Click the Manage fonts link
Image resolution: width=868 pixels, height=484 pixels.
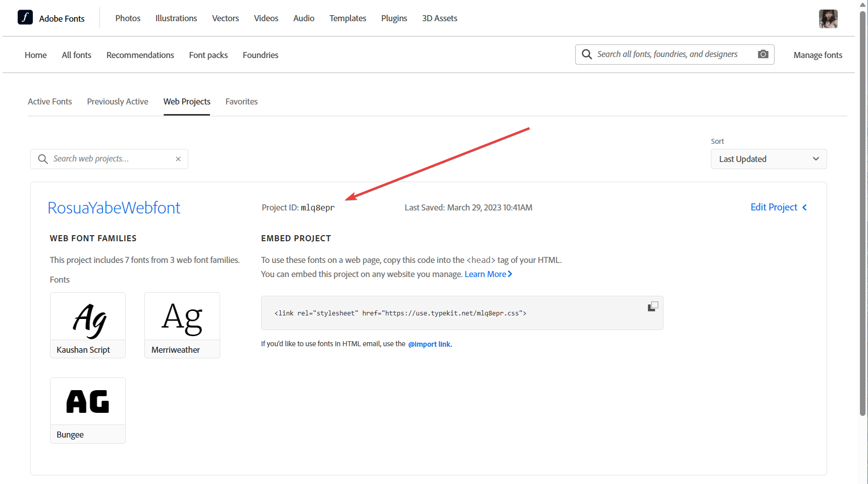pyautogui.click(x=818, y=55)
